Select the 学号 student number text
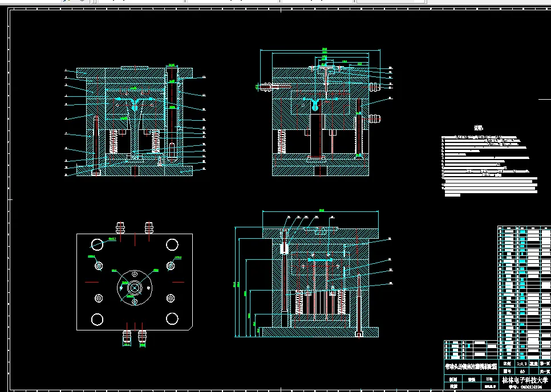 tap(525, 387)
